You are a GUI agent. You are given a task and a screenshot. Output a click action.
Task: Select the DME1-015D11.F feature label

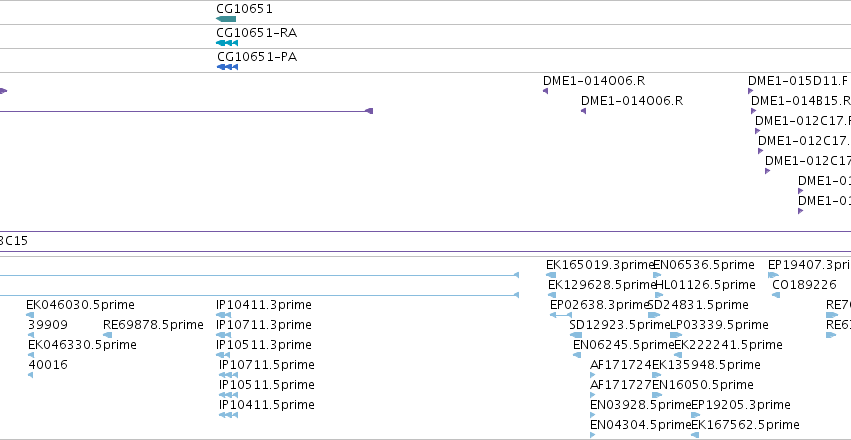click(797, 81)
